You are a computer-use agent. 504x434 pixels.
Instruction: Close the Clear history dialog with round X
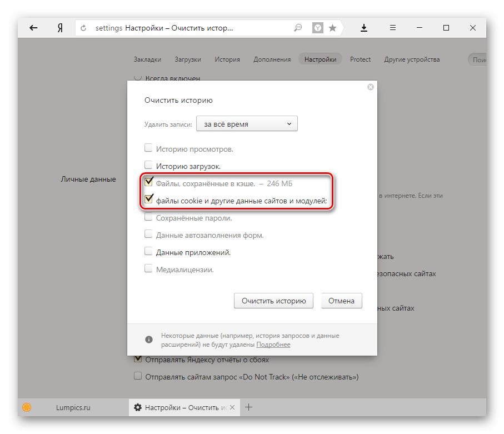coord(371,87)
